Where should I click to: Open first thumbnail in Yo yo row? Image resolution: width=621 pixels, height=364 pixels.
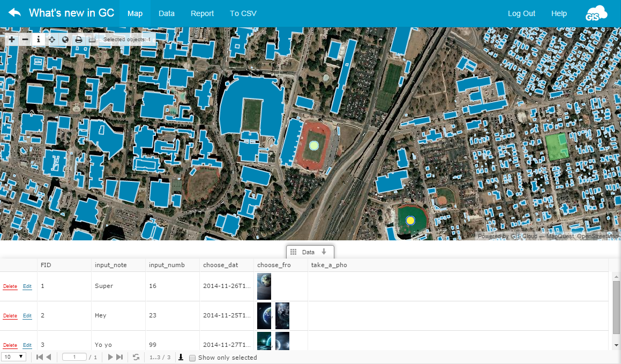[x=264, y=340]
